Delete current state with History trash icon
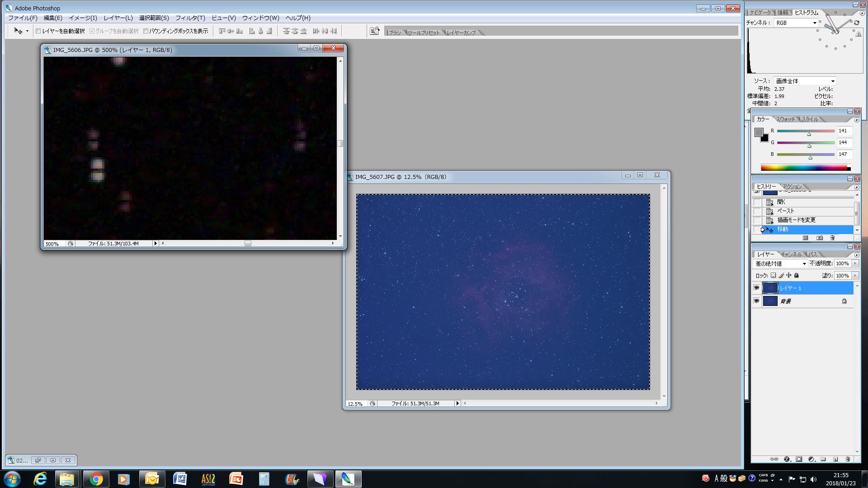Image resolution: width=868 pixels, height=488 pixels. (832, 238)
